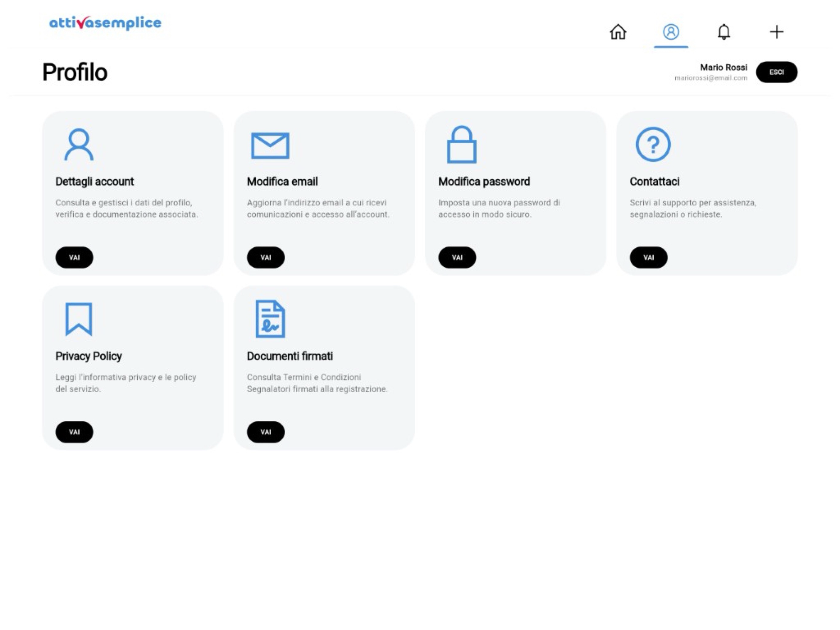Image resolution: width=840 pixels, height=630 pixels.
Task: Click description 'Aggiorna l'indirizzo email a cui ricevi'
Action: pyautogui.click(x=318, y=208)
